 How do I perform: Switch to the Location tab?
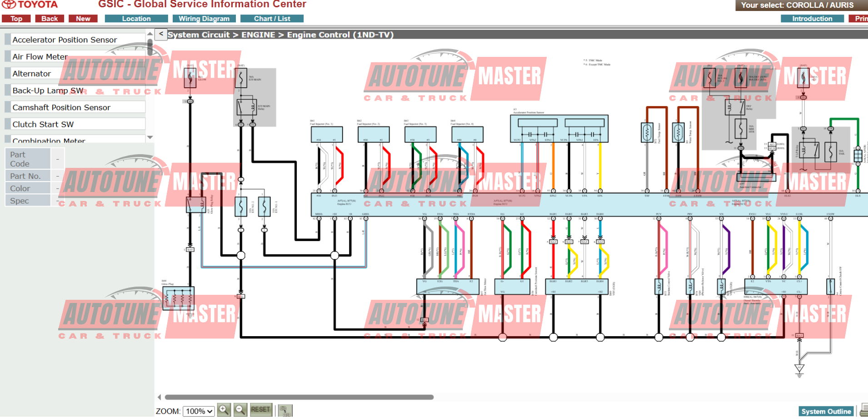click(x=136, y=19)
